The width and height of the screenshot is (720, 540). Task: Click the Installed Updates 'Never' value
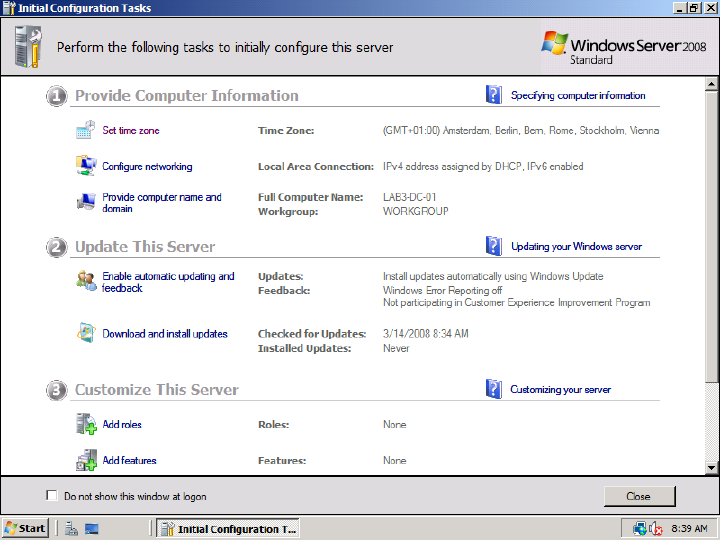point(396,349)
